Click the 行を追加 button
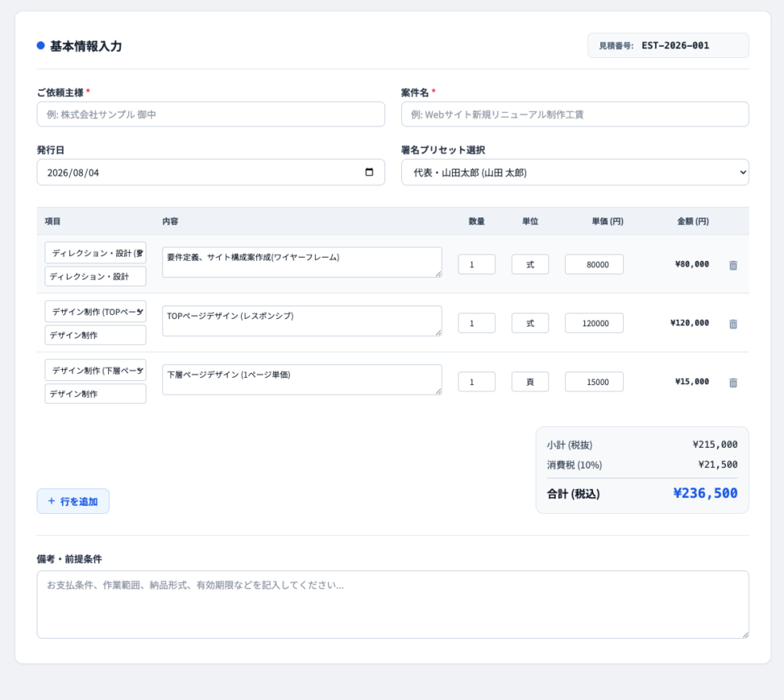 pyautogui.click(x=73, y=501)
